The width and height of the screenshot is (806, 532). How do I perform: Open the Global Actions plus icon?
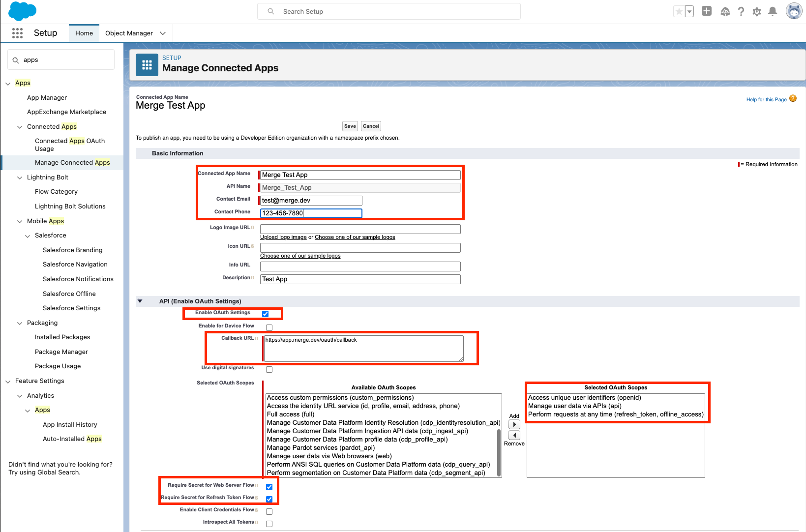click(707, 11)
